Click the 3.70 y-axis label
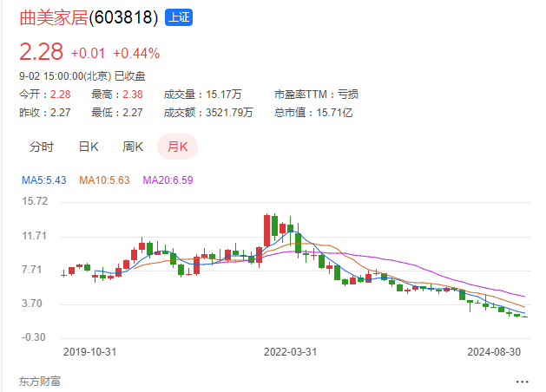This screenshot has height=392, width=546. (x=32, y=304)
